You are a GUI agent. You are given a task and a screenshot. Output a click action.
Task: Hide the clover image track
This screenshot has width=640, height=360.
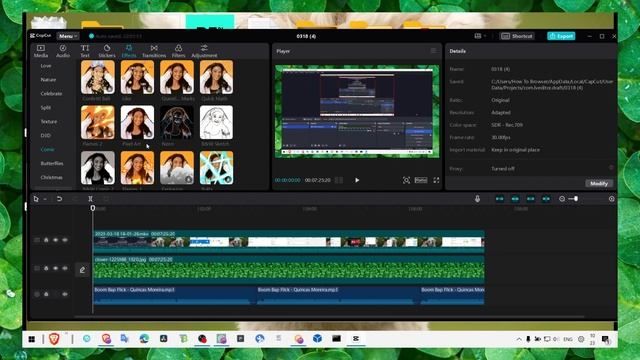[56, 268]
